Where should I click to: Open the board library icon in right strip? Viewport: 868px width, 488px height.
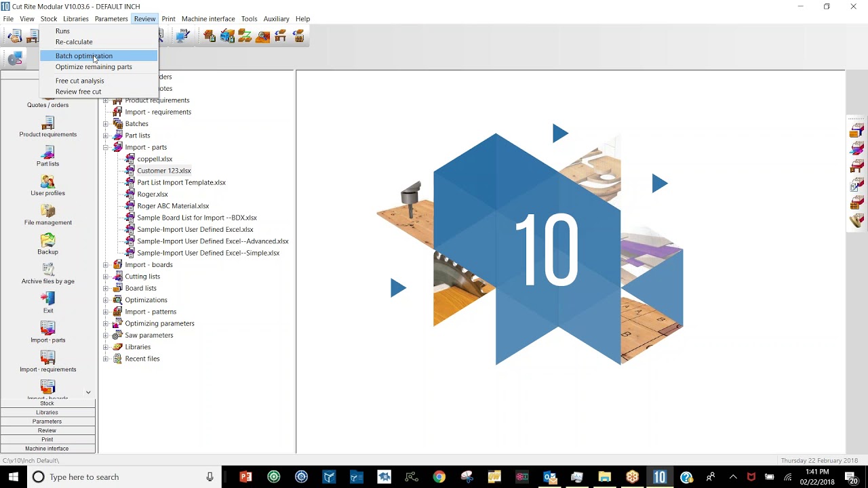tap(857, 130)
